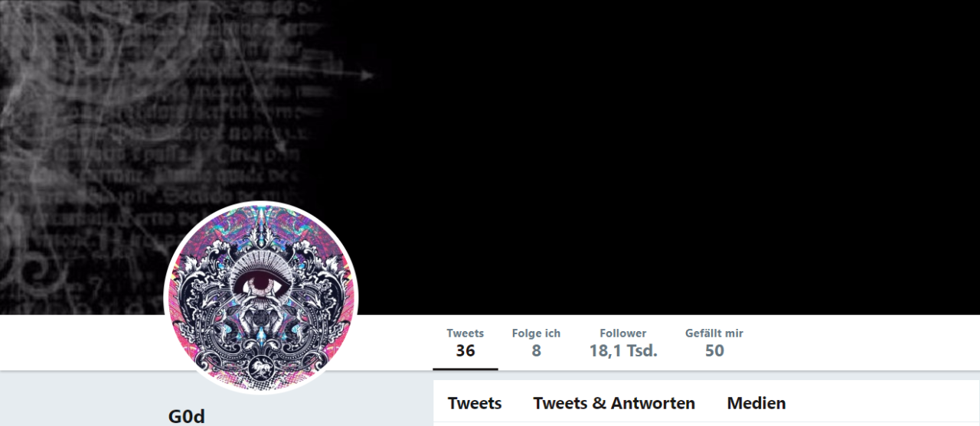Click the number 50 under Gefällt mir
This screenshot has height=426, width=980.
[x=714, y=351]
